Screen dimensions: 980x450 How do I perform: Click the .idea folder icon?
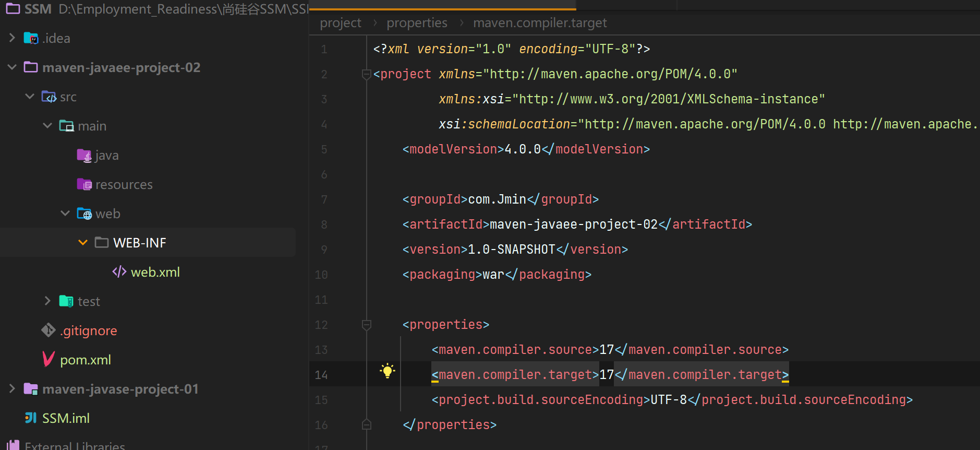[31, 38]
